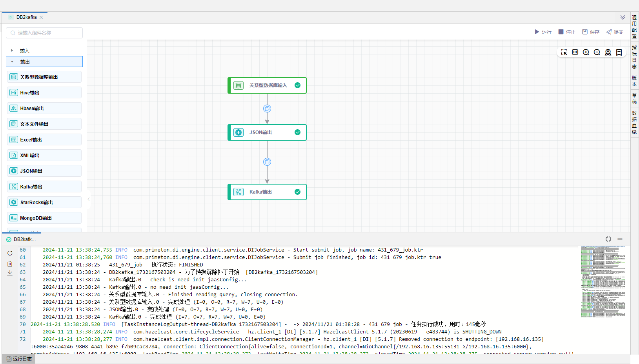Click the 提交 submit button
Viewport: 639px width, 364px height.
click(x=615, y=32)
